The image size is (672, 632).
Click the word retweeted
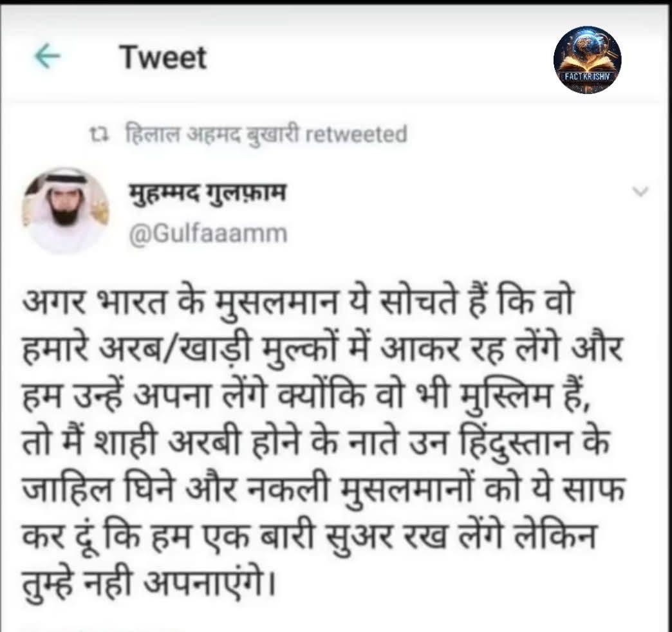point(356,135)
